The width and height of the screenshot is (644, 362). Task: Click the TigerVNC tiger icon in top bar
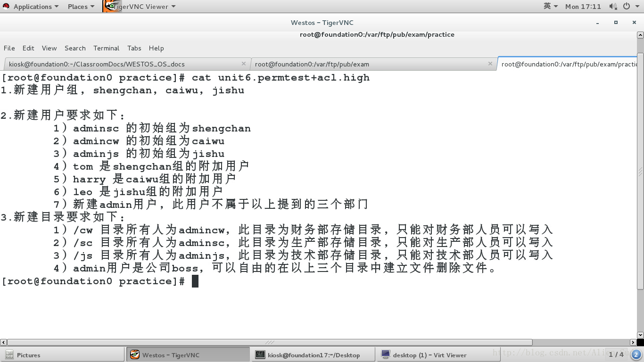(x=112, y=6)
